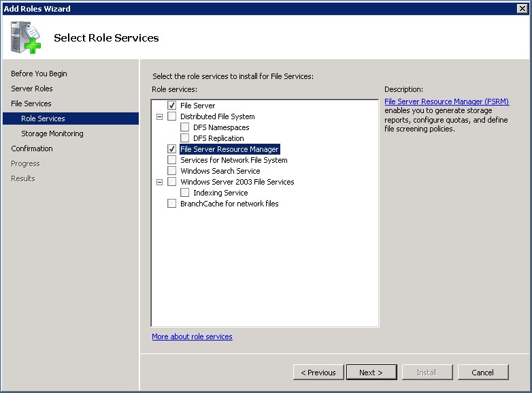Open File Server Resource Manager (FSRM) description link

(x=446, y=101)
